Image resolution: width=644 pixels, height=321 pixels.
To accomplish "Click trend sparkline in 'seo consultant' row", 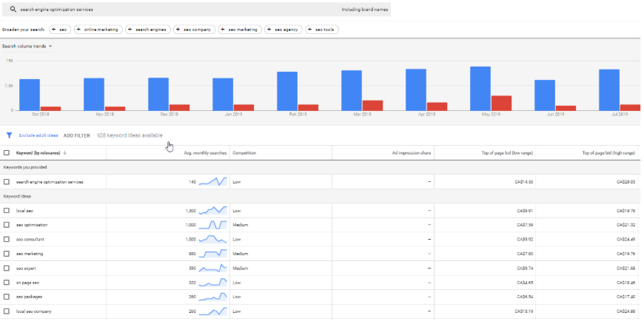I will click(212, 240).
